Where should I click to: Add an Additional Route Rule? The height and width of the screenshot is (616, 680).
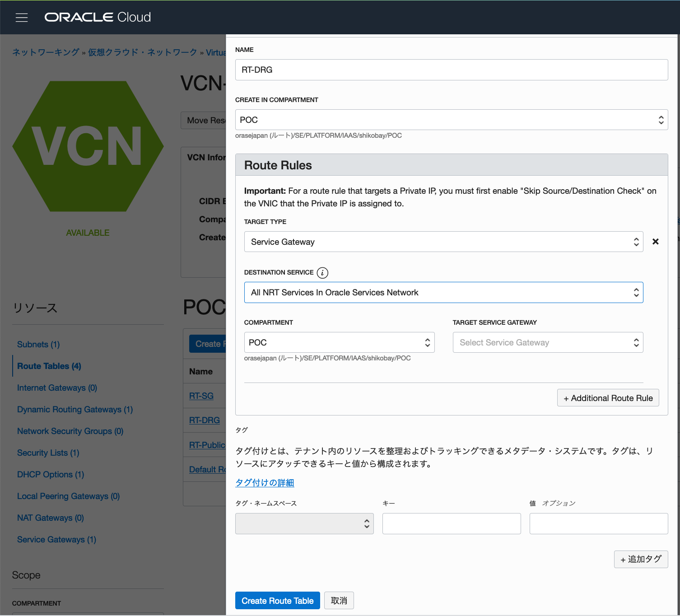[608, 398]
